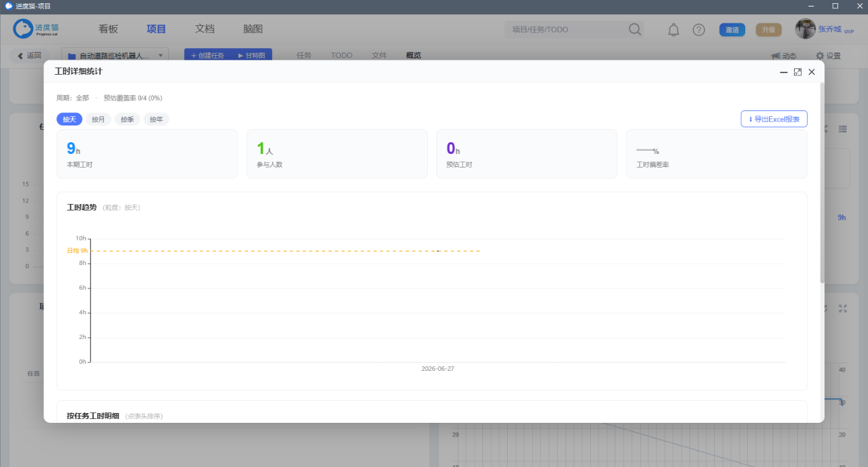The height and width of the screenshot is (467, 868).
Task: Click the 日均 9h average label
Action: (77, 251)
